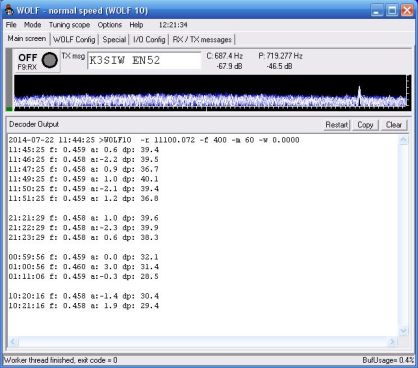The width and height of the screenshot is (418, 368).
Task: Select the 10:20:16 decoder line
Action: (84, 296)
